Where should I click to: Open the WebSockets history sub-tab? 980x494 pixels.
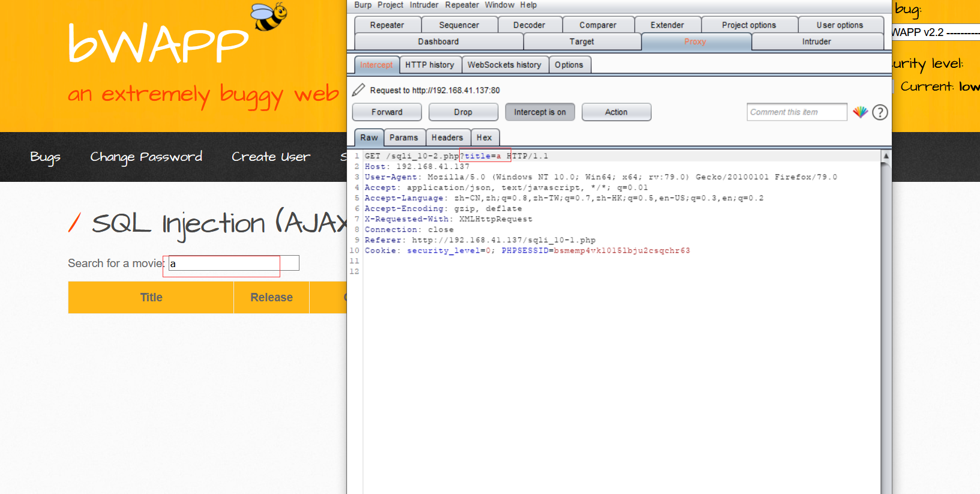point(504,65)
